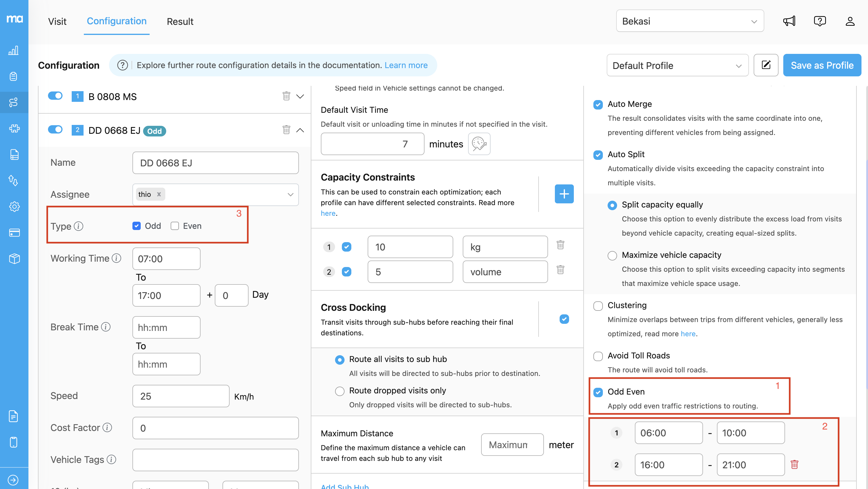
Task: Click the add capacity constraint plus button
Action: coord(564,194)
